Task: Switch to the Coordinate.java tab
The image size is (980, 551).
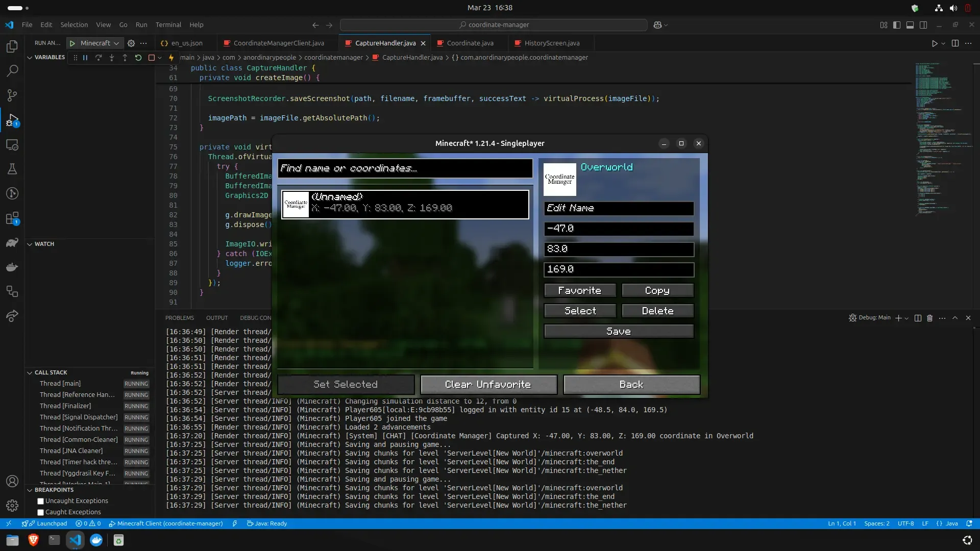Action: tap(470, 43)
